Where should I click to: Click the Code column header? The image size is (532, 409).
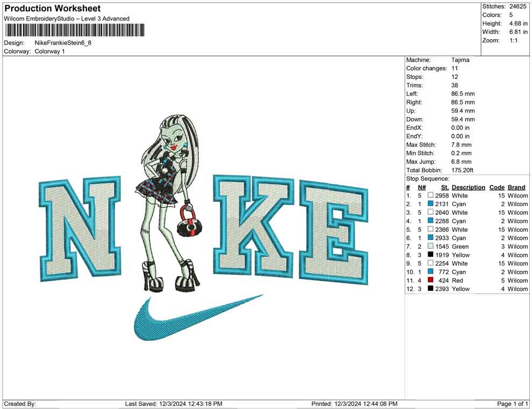[x=497, y=187]
